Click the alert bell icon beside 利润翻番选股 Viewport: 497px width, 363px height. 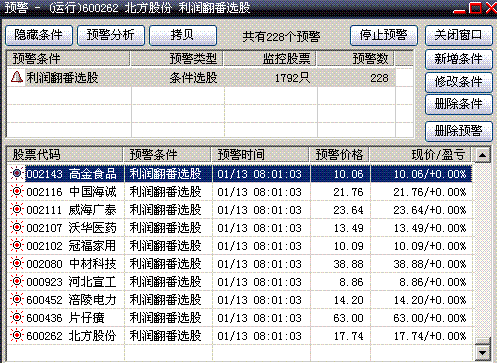16,77
